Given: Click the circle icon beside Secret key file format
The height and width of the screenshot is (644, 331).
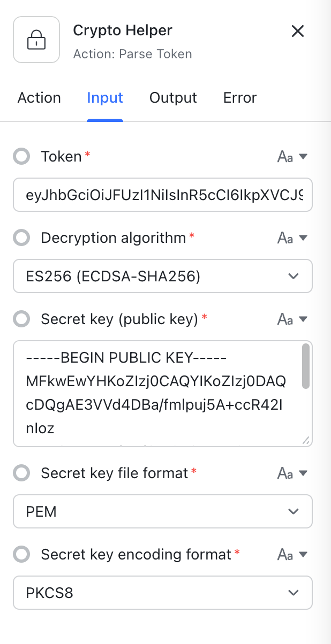Looking at the screenshot, I should (21, 473).
